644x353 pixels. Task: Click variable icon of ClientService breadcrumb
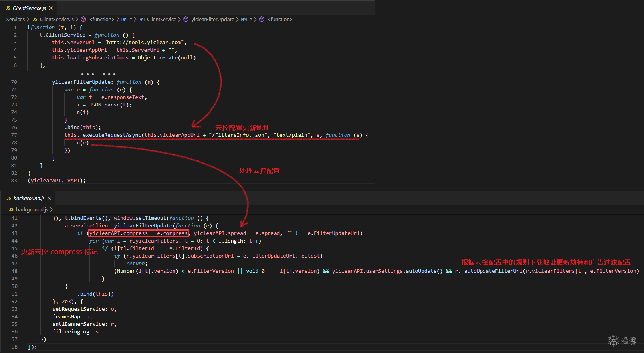point(141,19)
